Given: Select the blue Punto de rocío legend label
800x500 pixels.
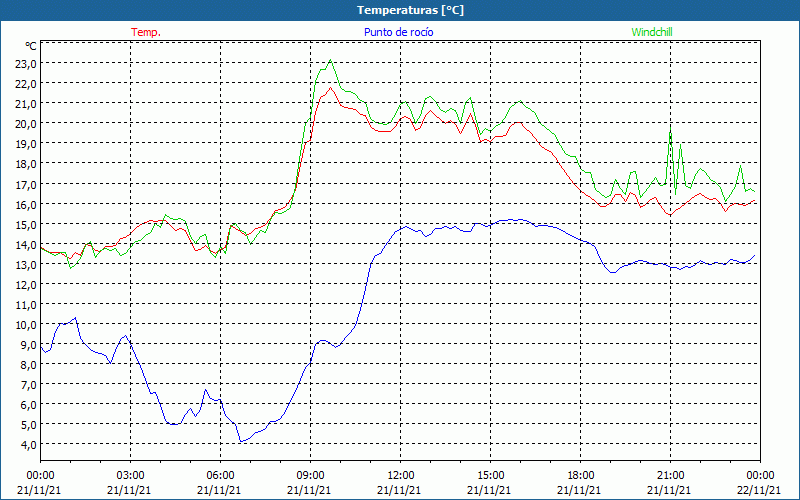Looking at the screenshot, I should (x=398, y=32).
